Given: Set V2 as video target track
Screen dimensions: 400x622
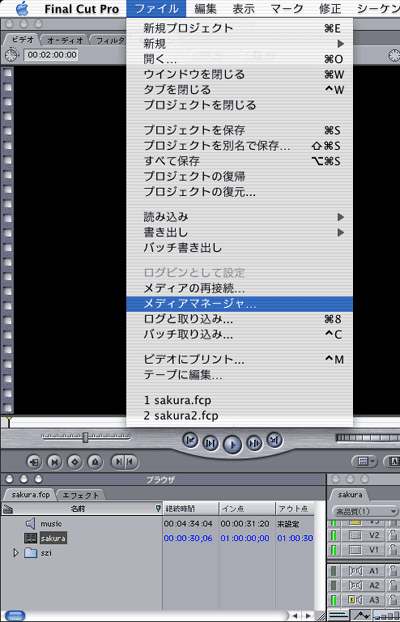Looking at the screenshot, I should point(355,535).
